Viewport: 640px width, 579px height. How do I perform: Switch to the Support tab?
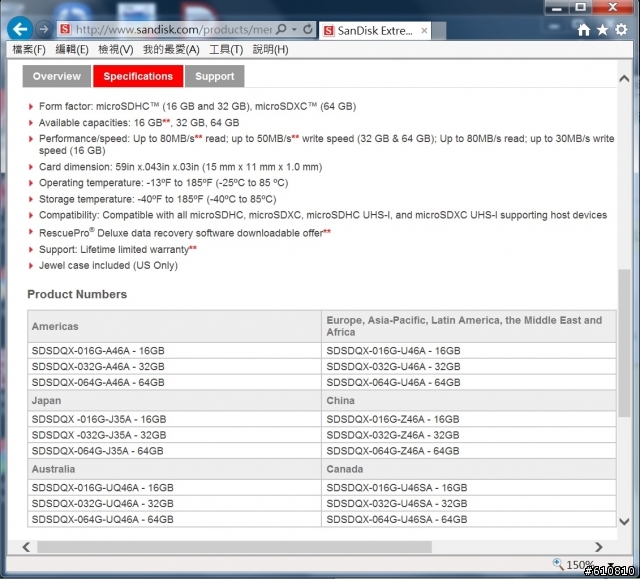(x=215, y=76)
